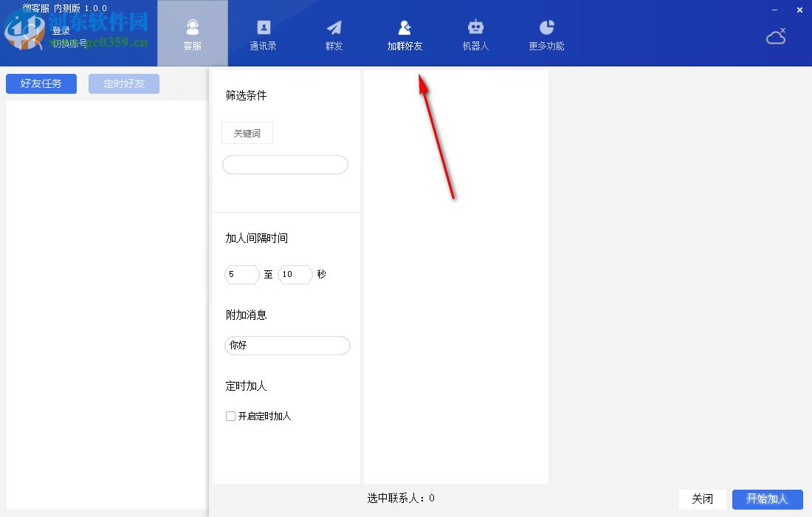The height and width of the screenshot is (517, 812).
Task: Click the cloud disconnect icon
Action: pyautogui.click(x=776, y=36)
